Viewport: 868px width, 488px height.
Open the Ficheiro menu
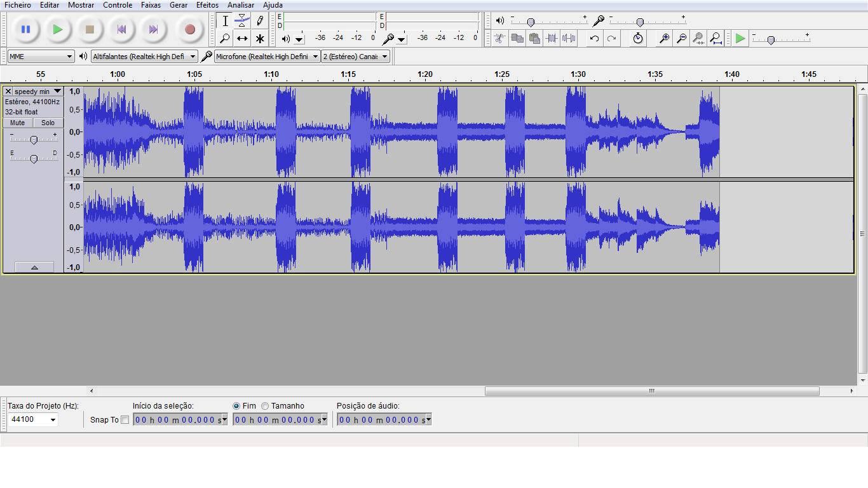tap(18, 5)
